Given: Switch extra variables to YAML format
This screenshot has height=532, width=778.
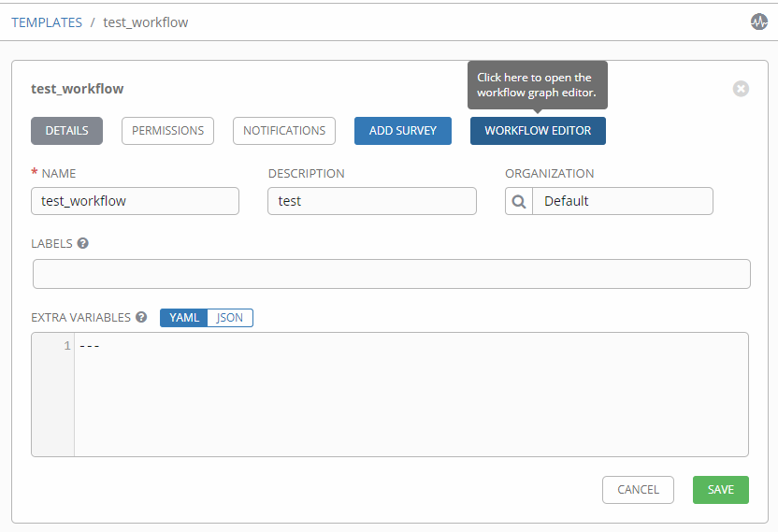Looking at the screenshot, I should click(183, 318).
